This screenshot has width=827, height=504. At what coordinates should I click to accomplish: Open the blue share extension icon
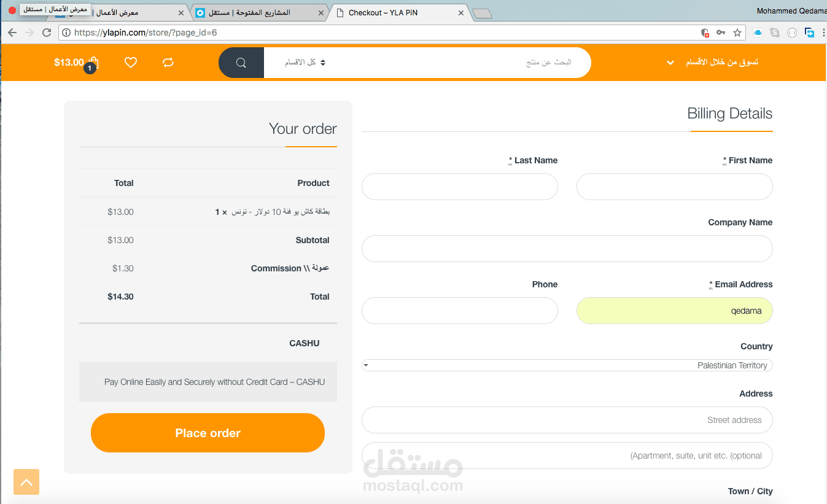(x=809, y=33)
